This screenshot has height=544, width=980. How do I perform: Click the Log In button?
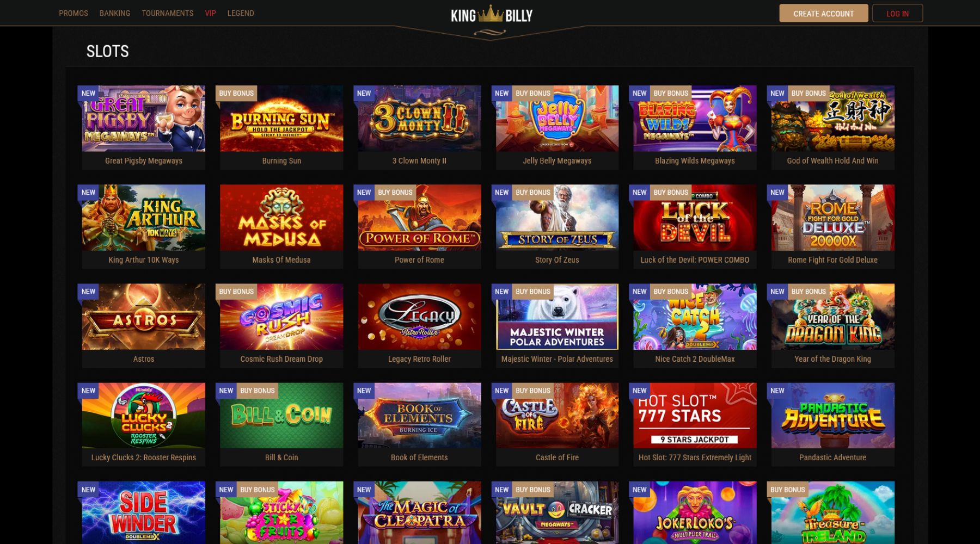897,14
